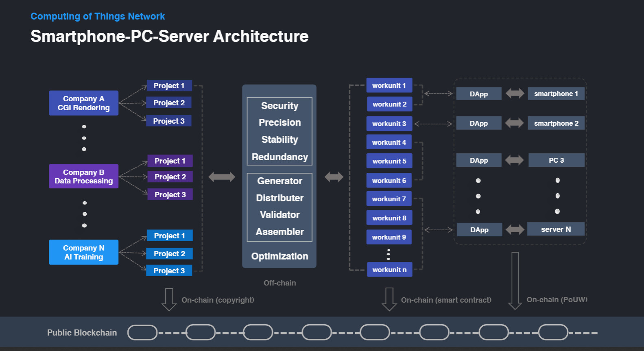This screenshot has width=644, height=351.
Task: Click the Stability label
Action: (x=280, y=140)
